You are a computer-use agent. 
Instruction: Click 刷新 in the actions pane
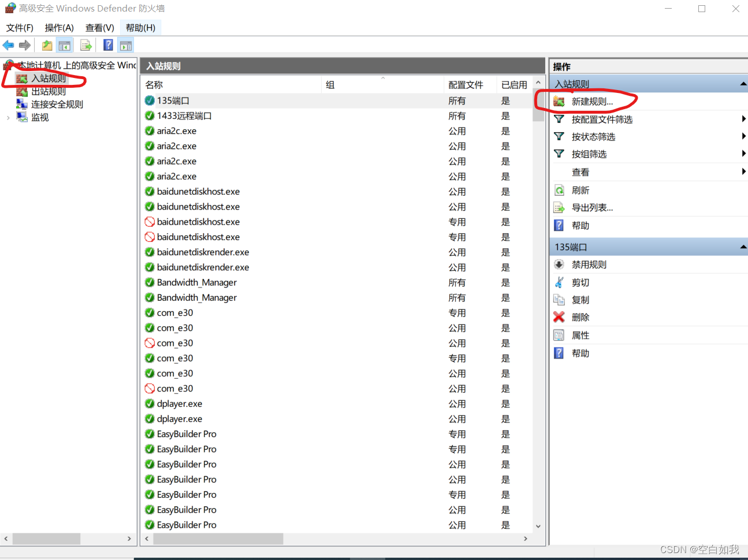pos(580,191)
